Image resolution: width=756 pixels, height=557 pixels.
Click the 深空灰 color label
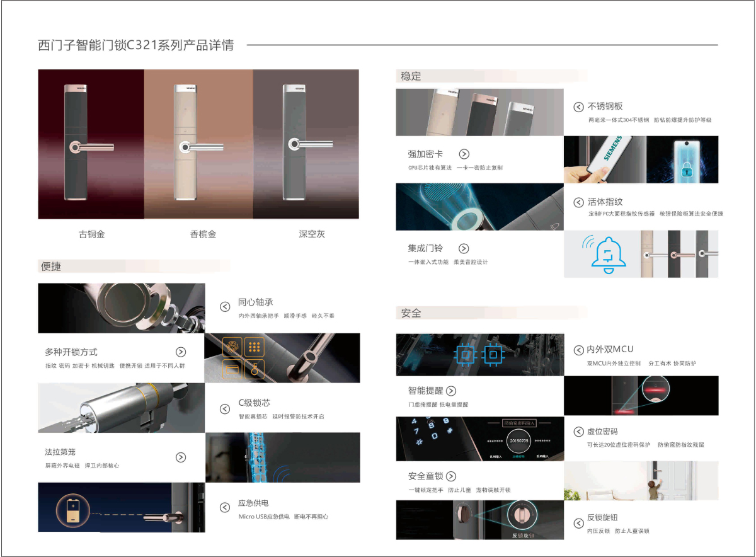pyautogui.click(x=312, y=234)
